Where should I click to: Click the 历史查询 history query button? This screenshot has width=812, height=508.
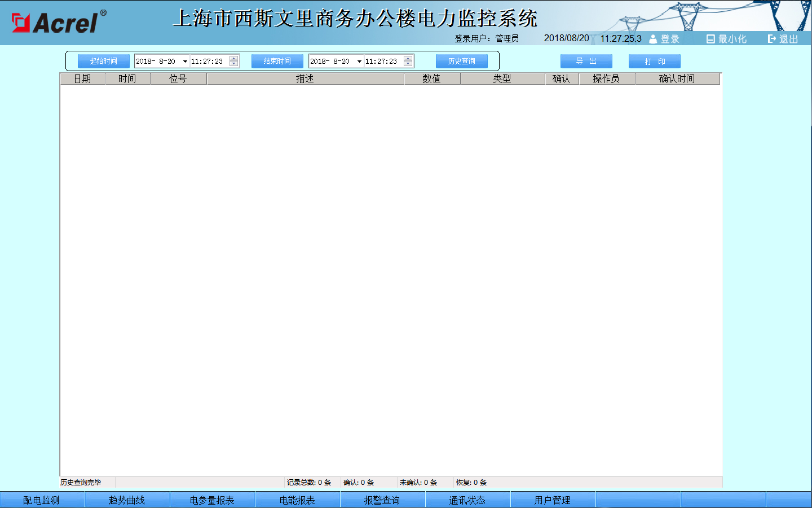(461, 61)
